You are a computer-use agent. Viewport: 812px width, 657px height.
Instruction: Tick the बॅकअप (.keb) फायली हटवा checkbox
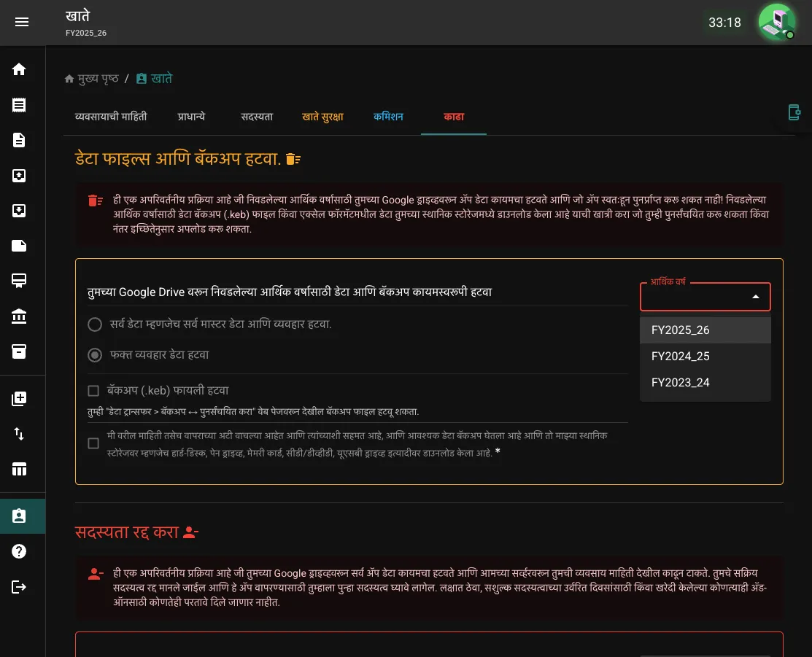[93, 390]
